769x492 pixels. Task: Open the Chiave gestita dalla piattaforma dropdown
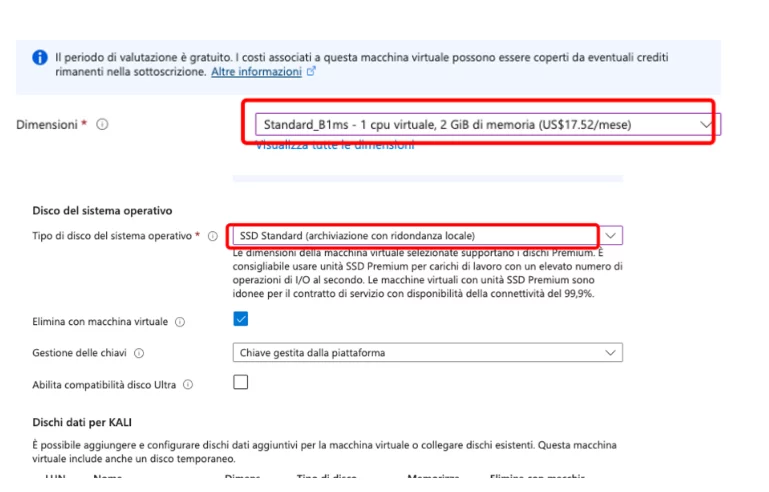(x=428, y=353)
